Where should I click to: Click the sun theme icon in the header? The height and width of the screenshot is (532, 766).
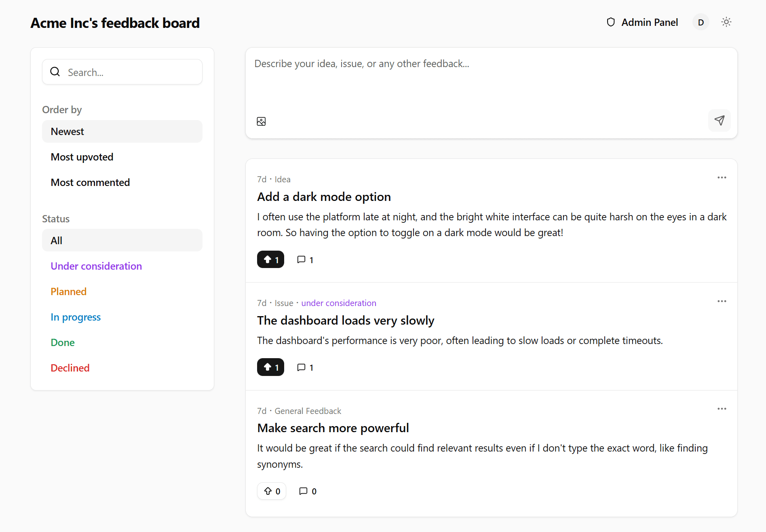pos(726,22)
